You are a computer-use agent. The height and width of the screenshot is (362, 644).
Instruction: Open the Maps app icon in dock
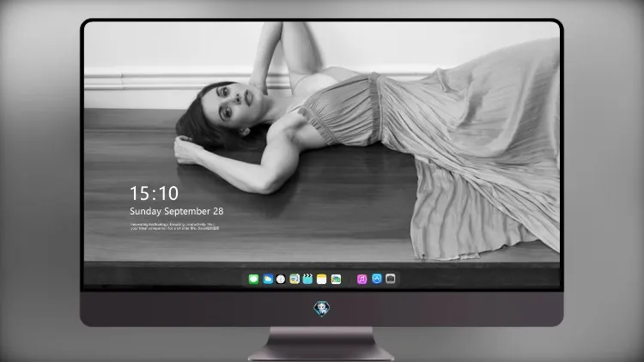click(295, 280)
